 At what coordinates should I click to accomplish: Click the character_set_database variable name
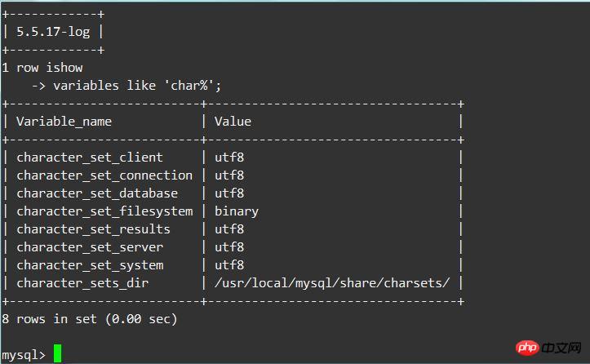click(97, 193)
